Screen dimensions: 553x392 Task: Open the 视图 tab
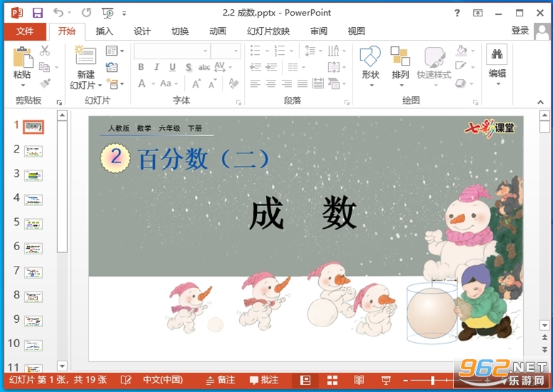click(356, 31)
